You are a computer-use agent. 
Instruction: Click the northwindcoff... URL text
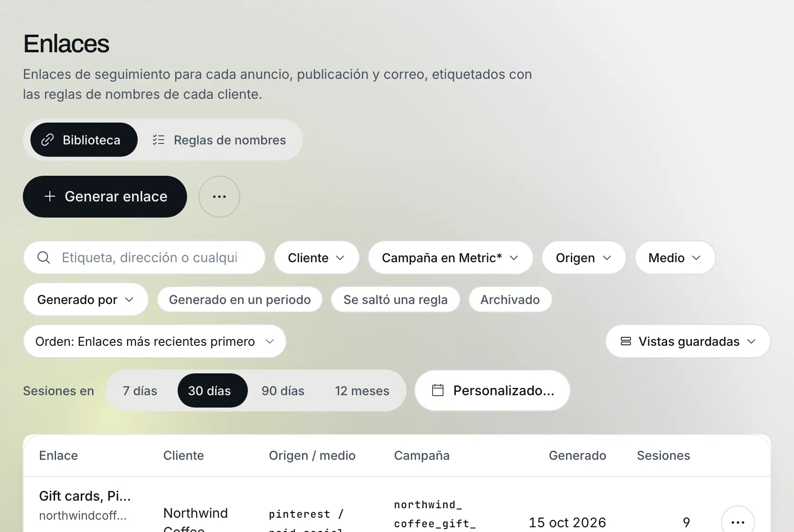coord(83,516)
